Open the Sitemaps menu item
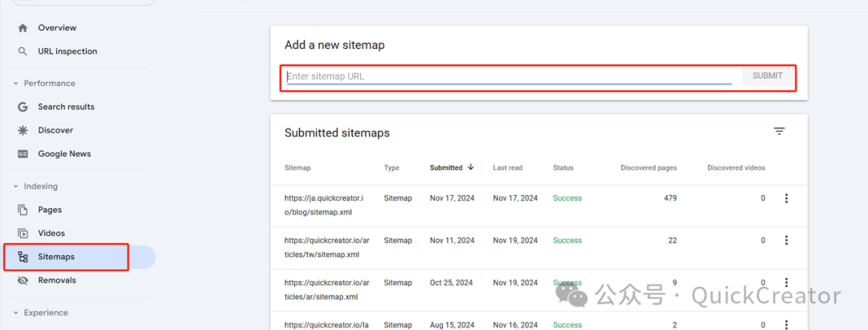This screenshot has width=868, height=330. tap(56, 257)
